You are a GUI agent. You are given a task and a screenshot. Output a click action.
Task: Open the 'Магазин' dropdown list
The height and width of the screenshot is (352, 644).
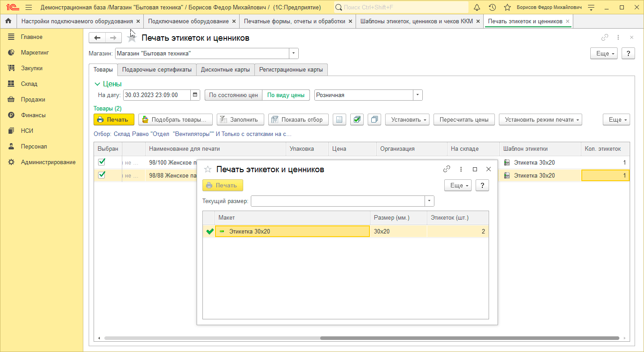click(294, 54)
